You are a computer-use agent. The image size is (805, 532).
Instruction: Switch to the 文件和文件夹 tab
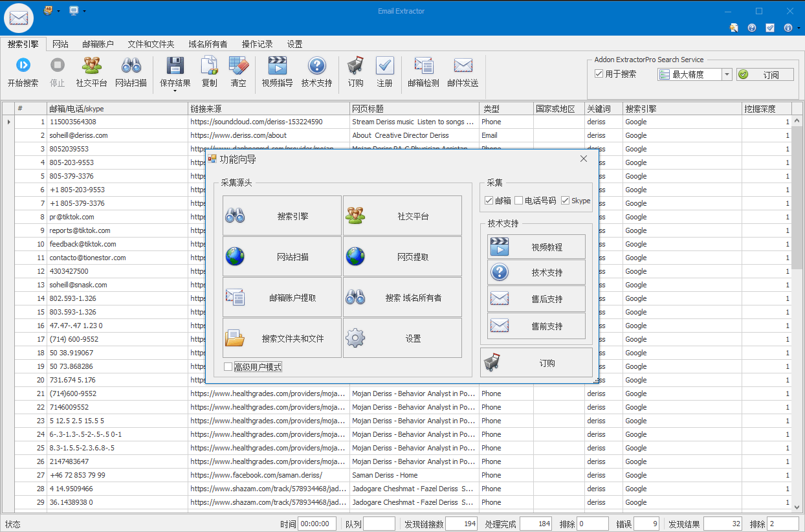pyautogui.click(x=151, y=44)
